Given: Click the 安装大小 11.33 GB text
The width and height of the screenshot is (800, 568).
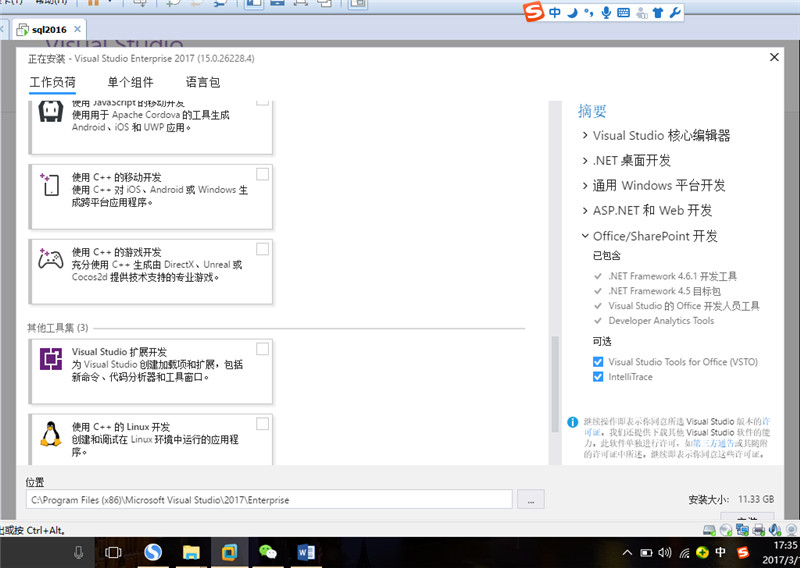Looking at the screenshot, I should coord(731,499).
